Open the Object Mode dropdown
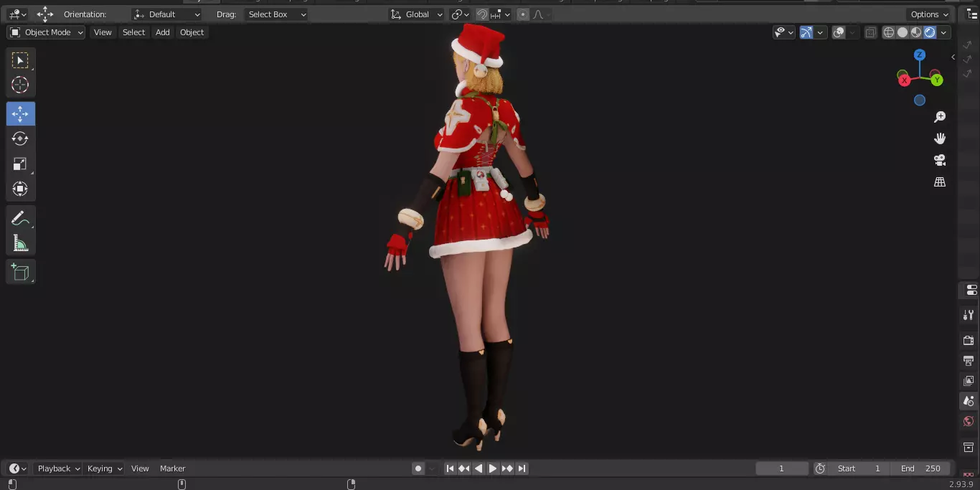 point(46,32)
